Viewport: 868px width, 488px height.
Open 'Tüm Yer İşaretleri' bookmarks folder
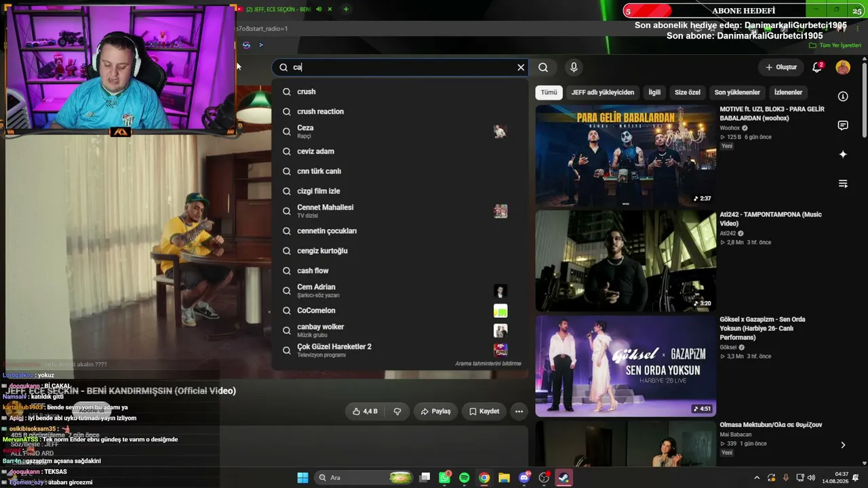835,45
